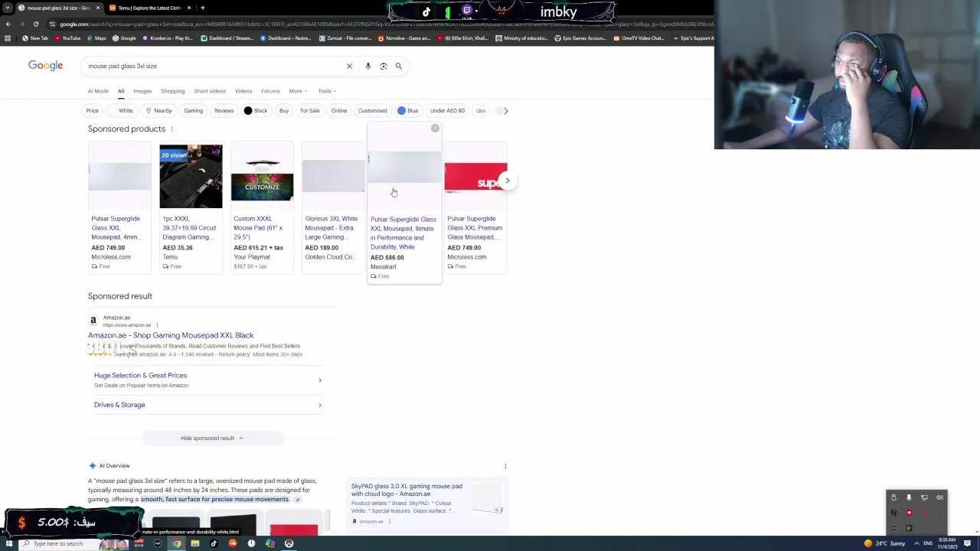Collapse with Hide sponsored result
The width and height of the screenshot is (980, 551).
212,439
